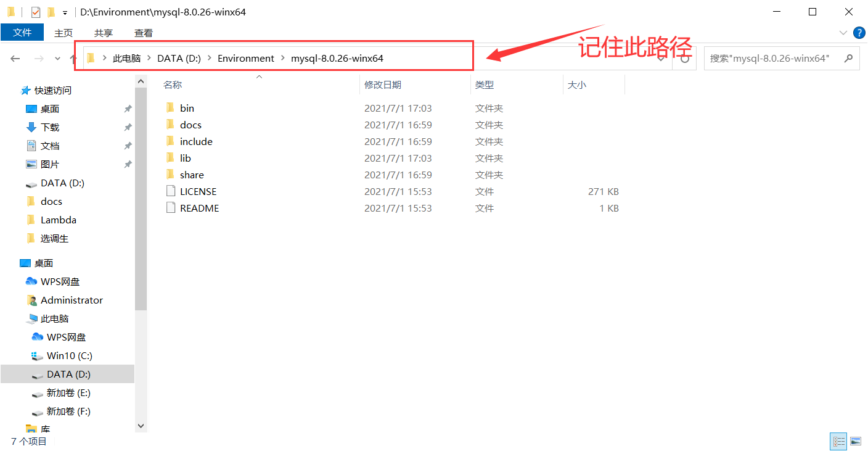Click the search magnifier icon
The width and height of the screenshot is (868, 451).
pyautogui.click(x=850, y=58)
